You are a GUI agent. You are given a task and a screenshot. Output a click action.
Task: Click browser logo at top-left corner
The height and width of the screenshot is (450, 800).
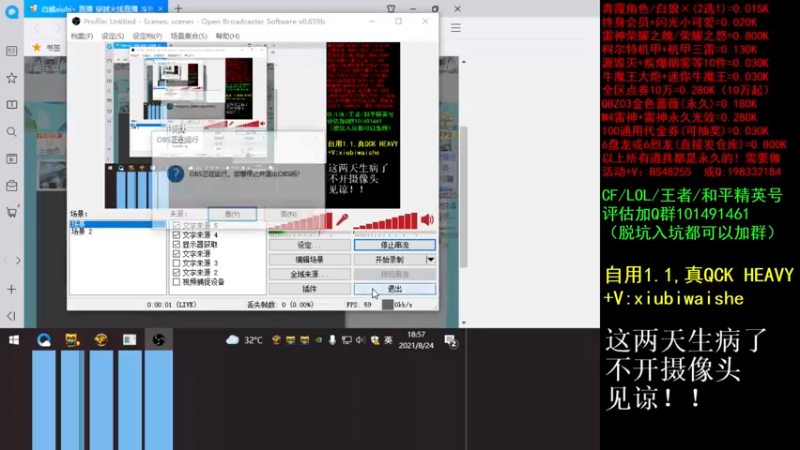point(12,11)
